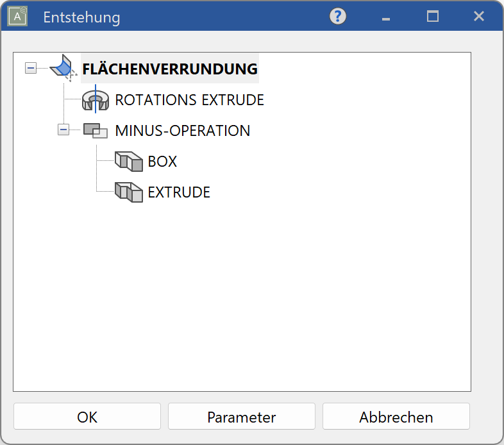Confirm the dialog with OK
This screenshot has width=504, height=445.
(87, 417)
